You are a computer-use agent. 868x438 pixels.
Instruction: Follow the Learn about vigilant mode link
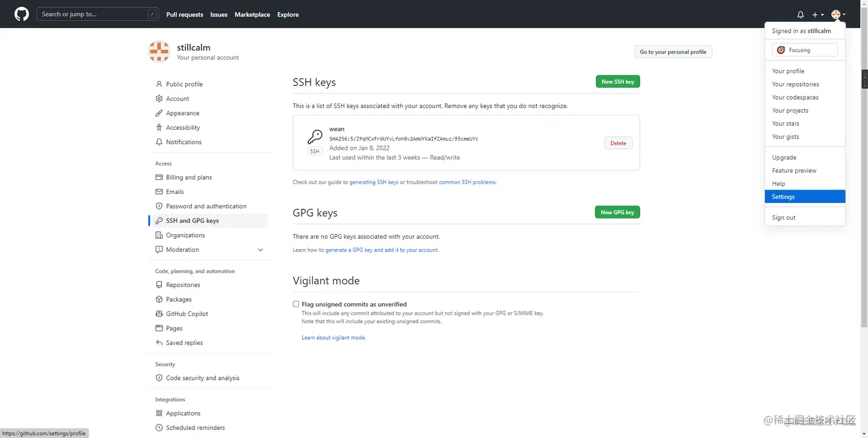(x=334, y=338)
